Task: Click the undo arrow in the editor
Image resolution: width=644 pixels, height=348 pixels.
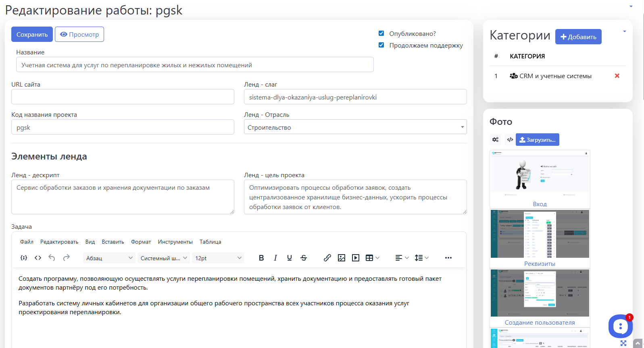Action: tap(52, 258)
